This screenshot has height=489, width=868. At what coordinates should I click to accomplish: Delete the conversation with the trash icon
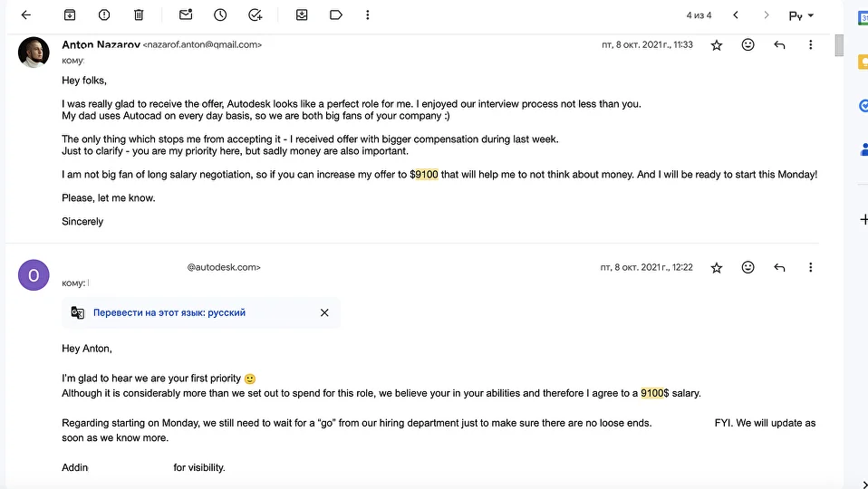139,14
